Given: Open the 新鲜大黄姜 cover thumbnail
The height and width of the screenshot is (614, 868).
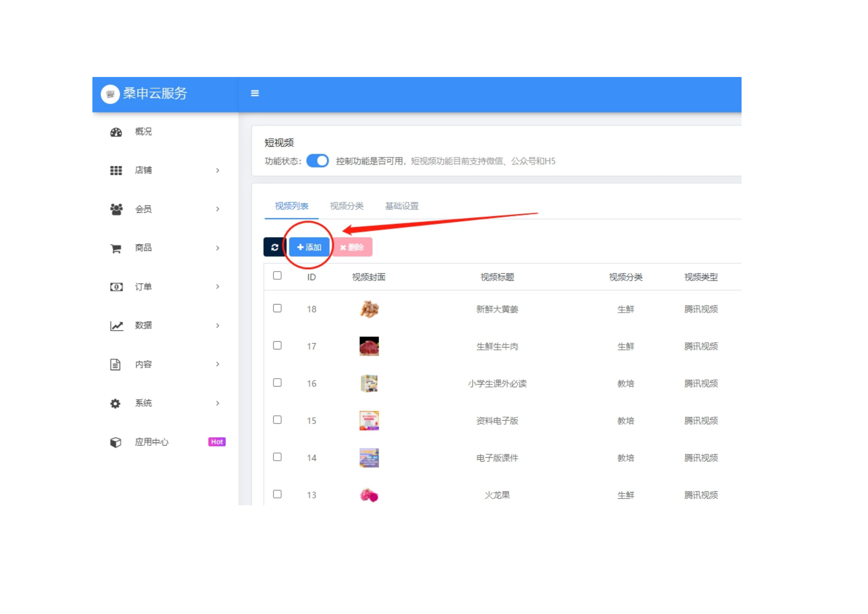Looking at the screenshot, I should click(x=369, y=309).
